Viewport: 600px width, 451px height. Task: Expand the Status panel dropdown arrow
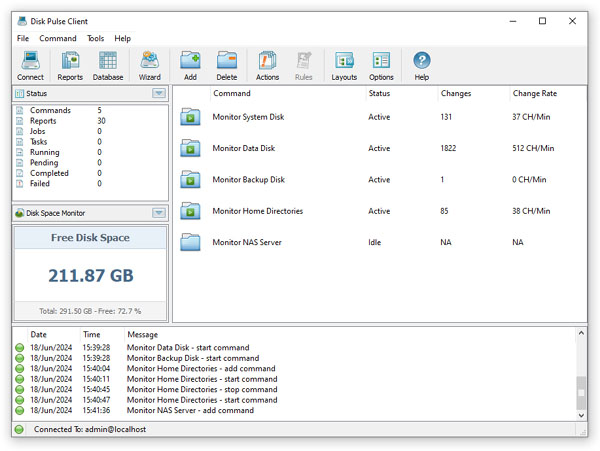tap(159, 93)
